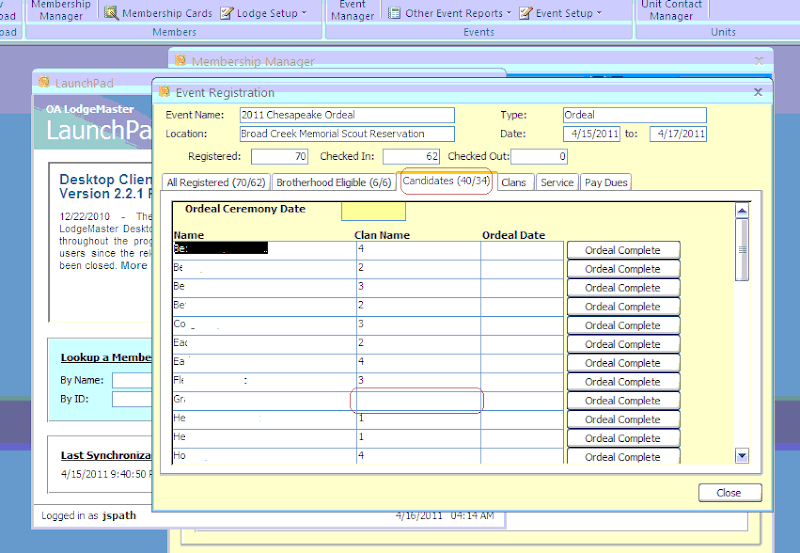
Task: Open Event Manager ribbon button
Action: pyautogui.click(x=352, y=11)
